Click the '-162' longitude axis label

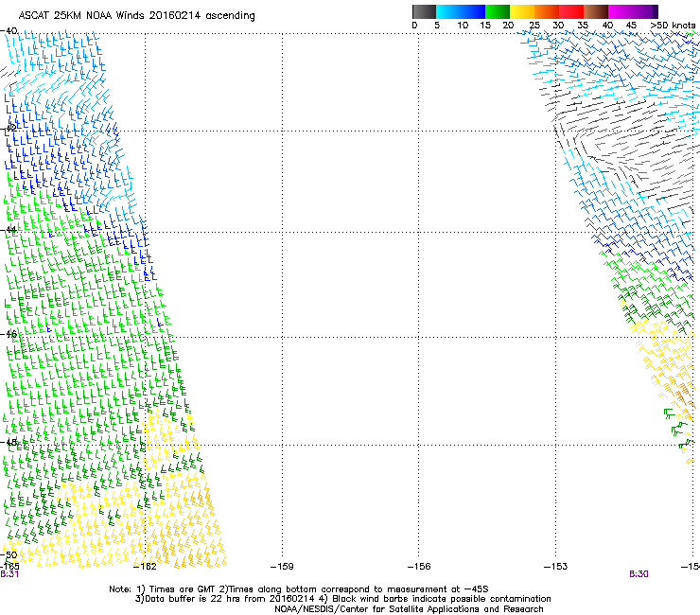coord(145,567)
